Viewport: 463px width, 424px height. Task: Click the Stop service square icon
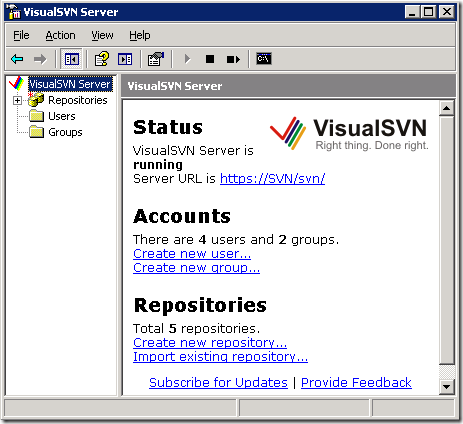(210, 59)
